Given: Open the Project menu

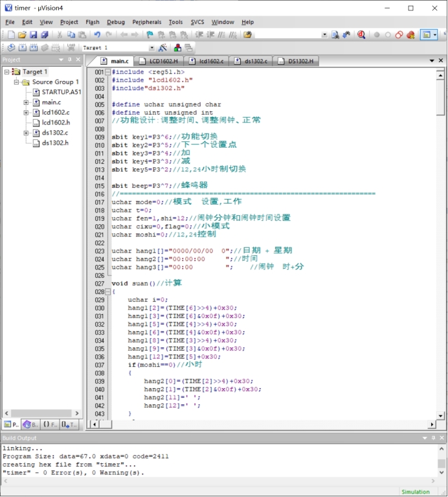Looking at the screenshot, I should tap(69, 22).
